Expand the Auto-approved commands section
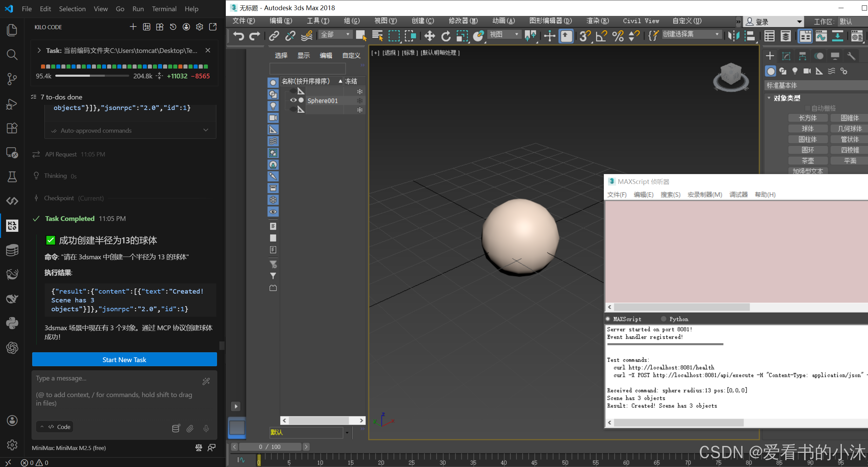The width and height of the screenshot is (868, 467). tap(205, 130)
